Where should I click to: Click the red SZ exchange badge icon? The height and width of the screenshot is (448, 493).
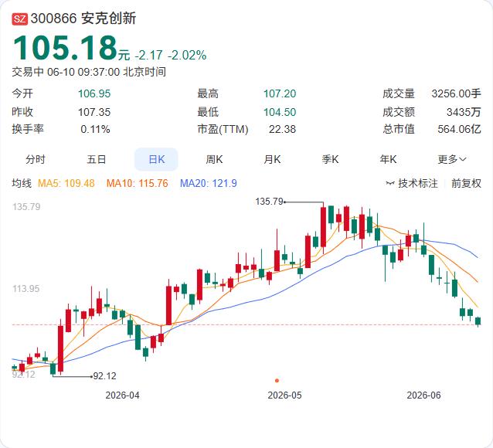tap(20, 19)
